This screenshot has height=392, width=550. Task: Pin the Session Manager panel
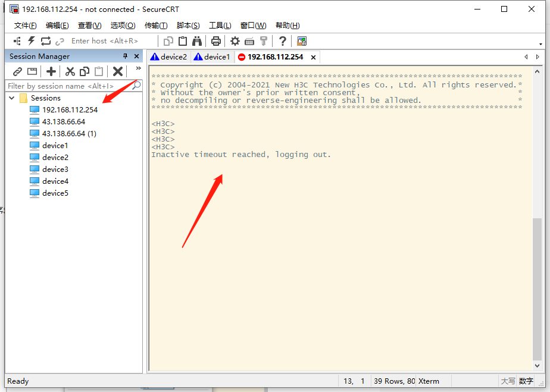pyautogui.click(x=125, y=56)
